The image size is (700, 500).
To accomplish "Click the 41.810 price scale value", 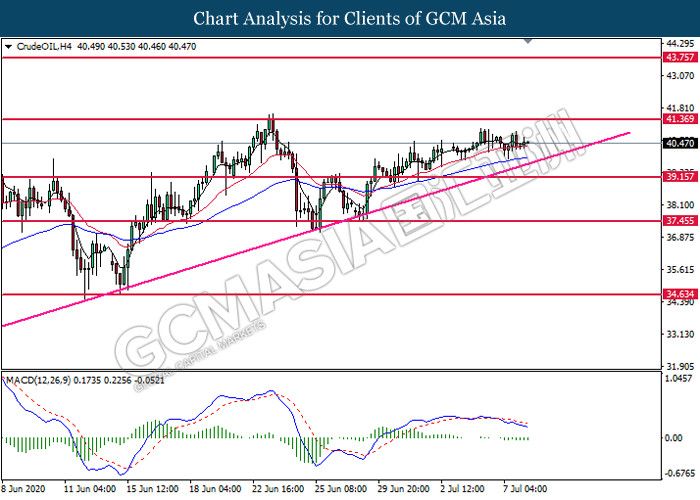I will pos(680,108).
